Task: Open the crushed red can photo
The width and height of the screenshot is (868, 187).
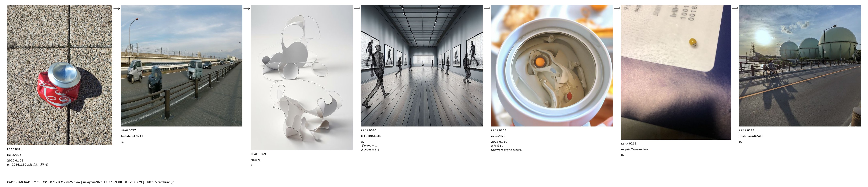Action: point(60,75)
